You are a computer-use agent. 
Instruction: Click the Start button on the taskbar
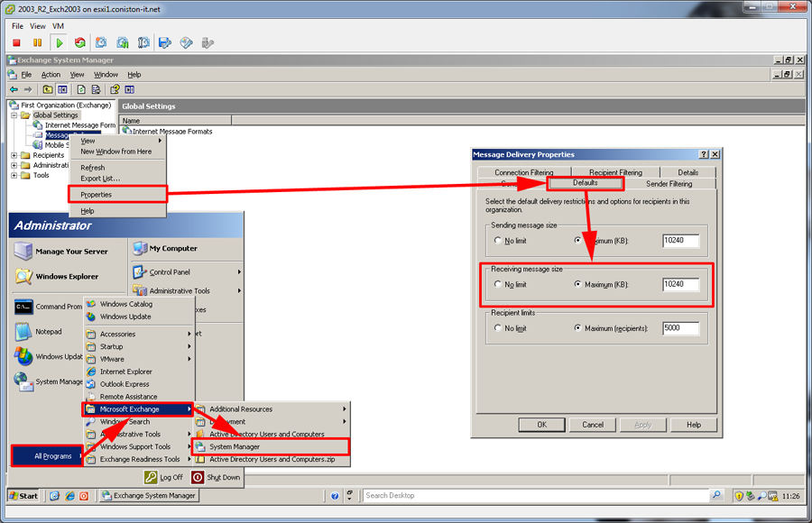[24, 496]
